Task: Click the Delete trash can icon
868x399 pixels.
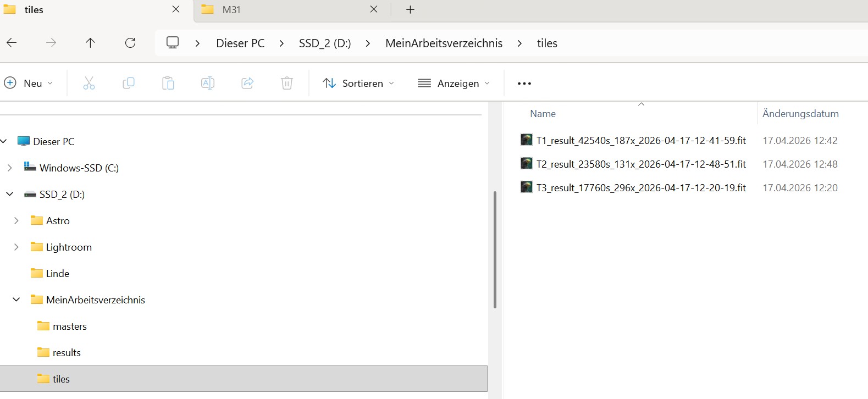Action: pos(287,84)
